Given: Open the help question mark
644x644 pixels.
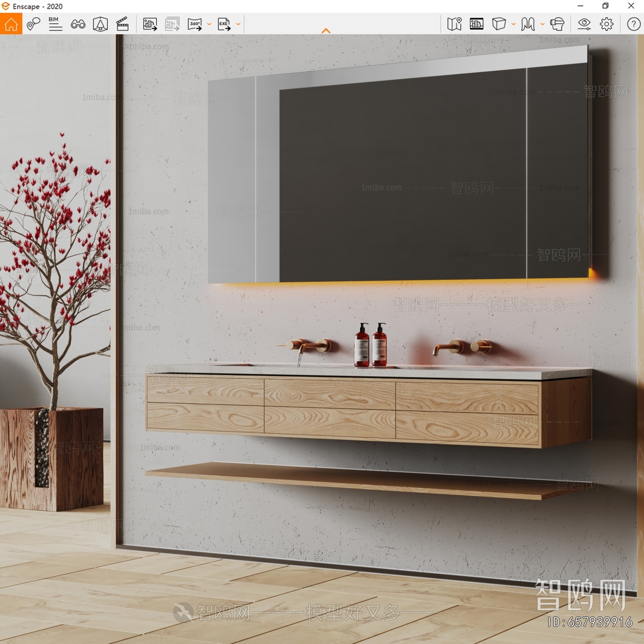Looking at the screenshot, I should pos(634,24).
